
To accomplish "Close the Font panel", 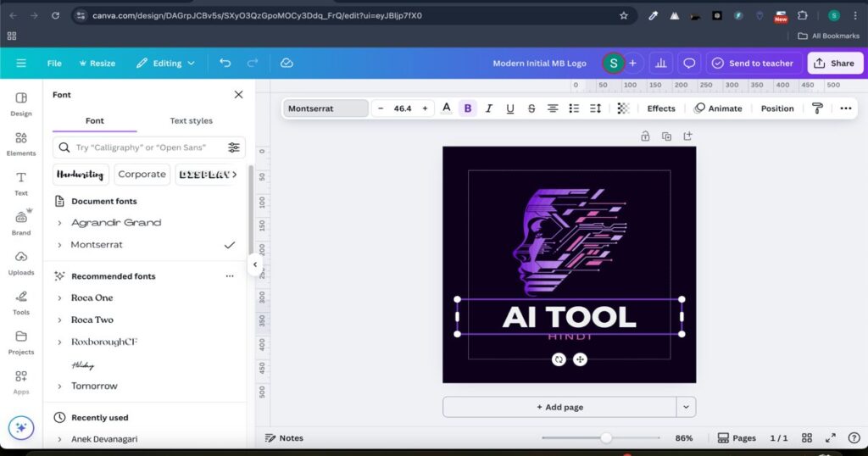I will [238, 95].
